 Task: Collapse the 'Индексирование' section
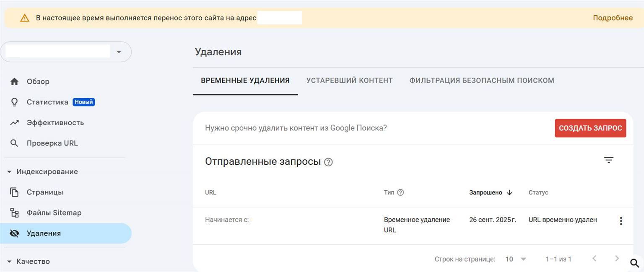pyautogui.click(x=9, y=172)
